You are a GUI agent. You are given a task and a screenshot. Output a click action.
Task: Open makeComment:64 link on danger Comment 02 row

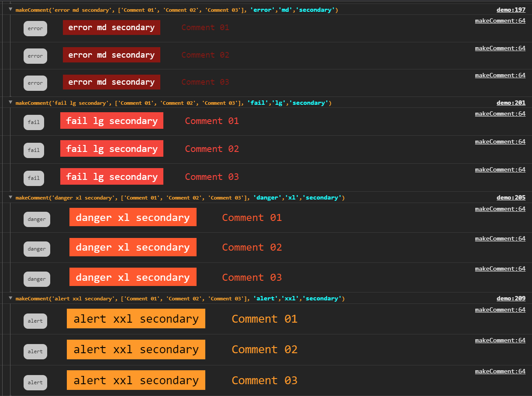[x=500, y=238]
